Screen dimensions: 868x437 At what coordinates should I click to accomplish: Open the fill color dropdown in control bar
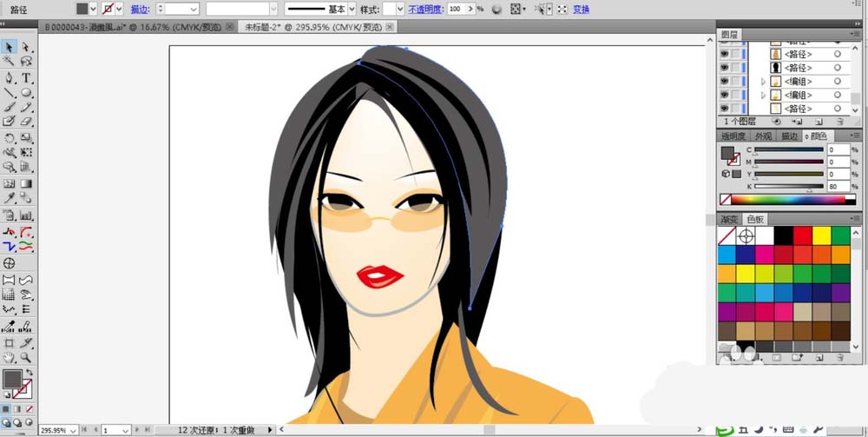click(93, 9)
